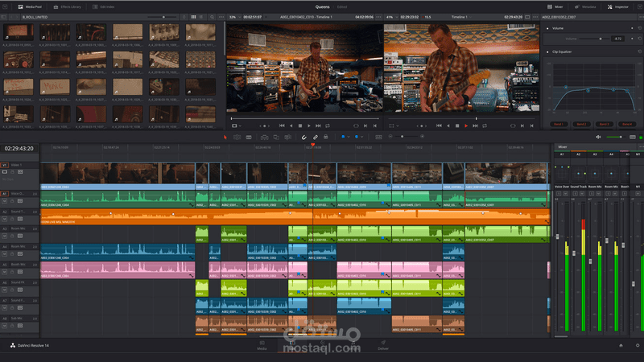The width and height of the screenshot is (644, 362).
Task: Play the source viewer clip forward
Action: pos(309,126)
